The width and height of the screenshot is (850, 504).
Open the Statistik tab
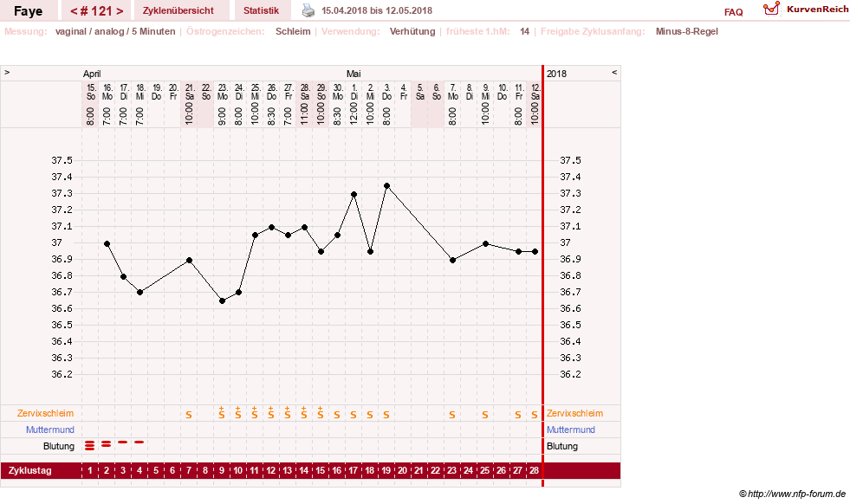pyautogui.click(x=262, y=11)
